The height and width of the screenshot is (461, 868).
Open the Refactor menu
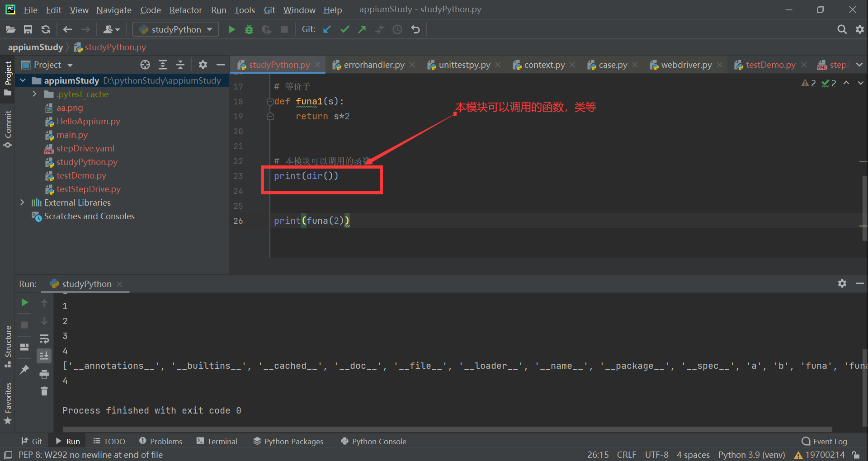coord(185,9)
